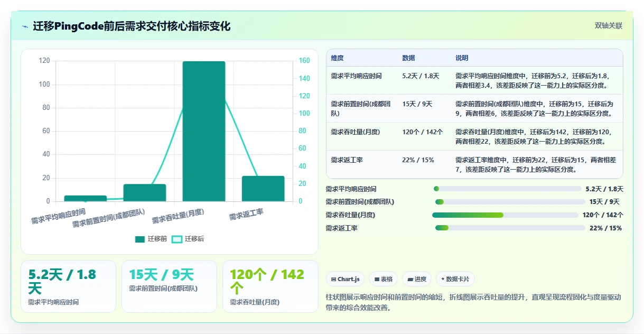The image size is (644, 334).
Task: Click the x-axis label 需求吞吐量(月度)
Action: [178, 216]
